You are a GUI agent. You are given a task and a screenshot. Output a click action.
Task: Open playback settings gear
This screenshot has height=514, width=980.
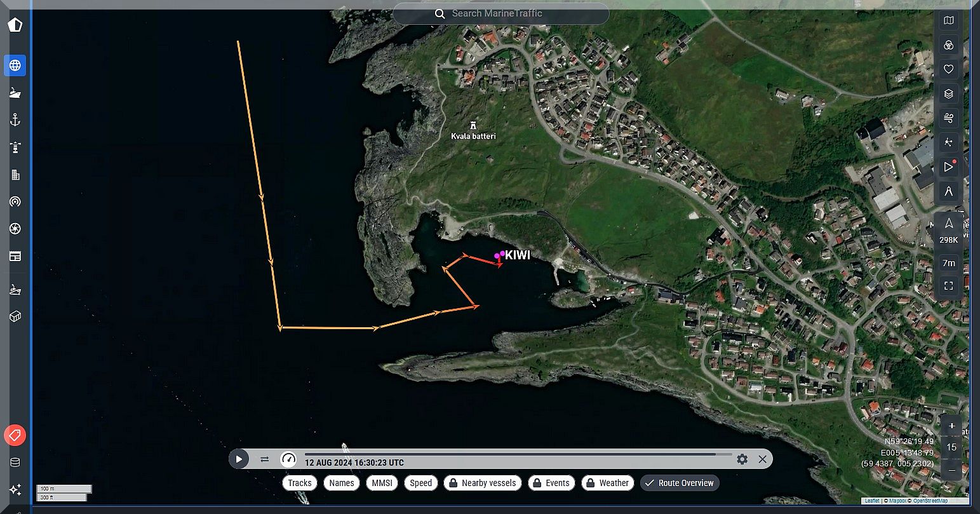click(x=742, y=459)
